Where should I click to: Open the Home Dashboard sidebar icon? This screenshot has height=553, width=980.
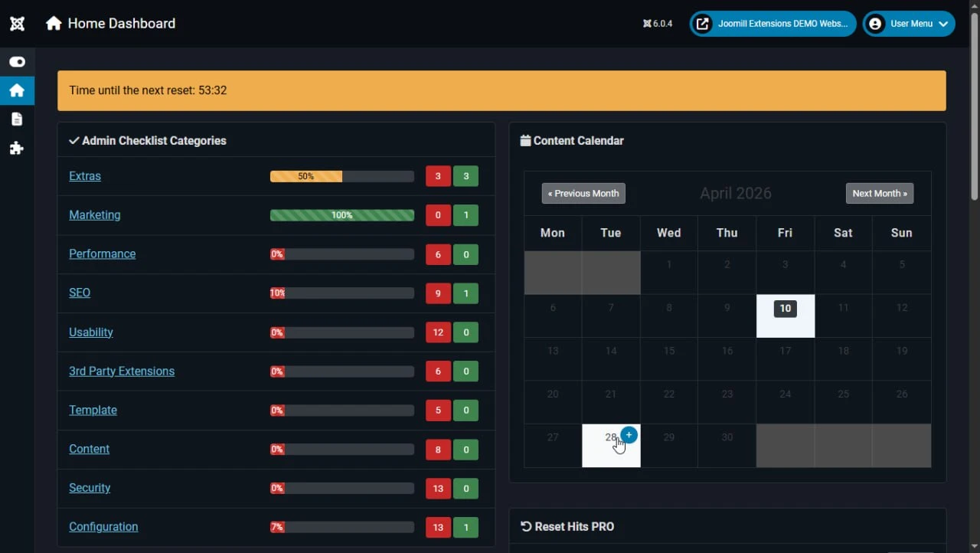coord(17,90)
